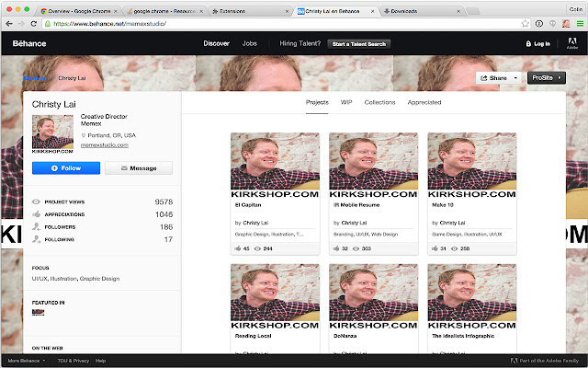Switch to the Projects tab
Viewport: 588px width, 368px height.
(317, 102)
